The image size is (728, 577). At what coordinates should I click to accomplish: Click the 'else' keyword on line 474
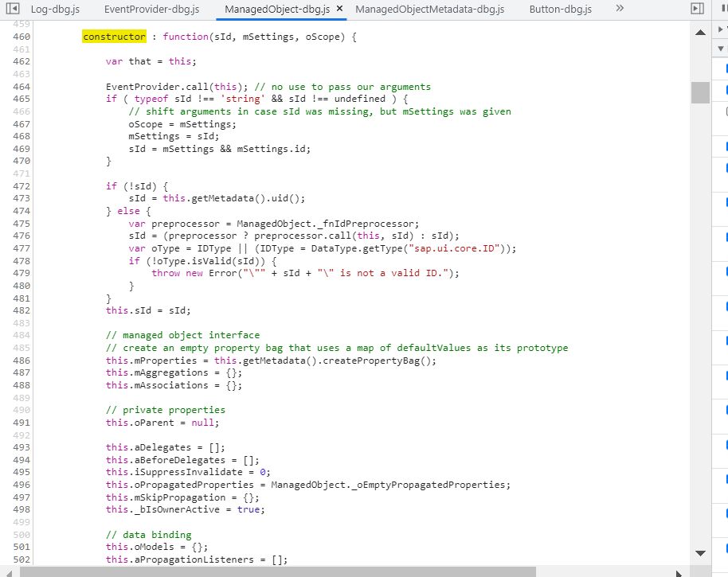(x=128, y=211)
